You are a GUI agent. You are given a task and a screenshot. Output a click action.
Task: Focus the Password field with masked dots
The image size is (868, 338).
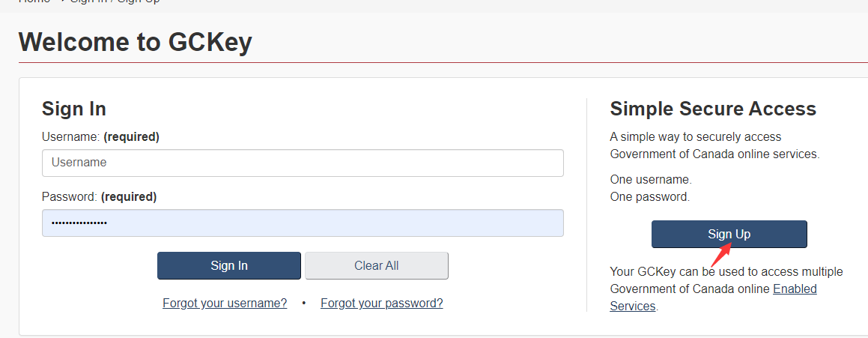pyautogui.click(x=303, y=223)
